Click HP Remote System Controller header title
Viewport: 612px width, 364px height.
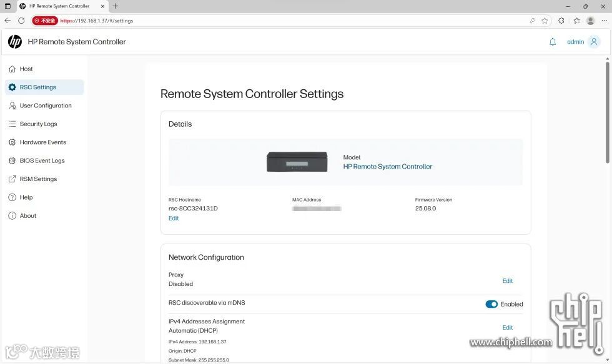coord(77,42)
